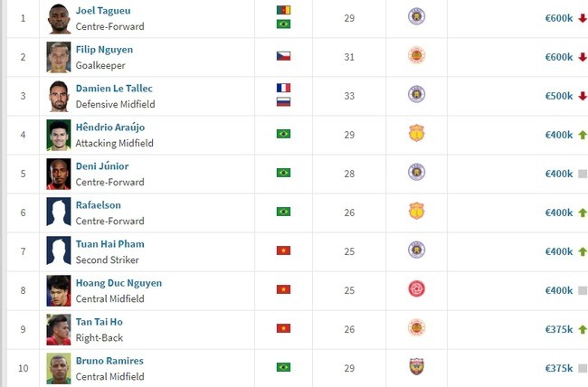
Task: Open Bruno Ramires' player profile link
Action: tap(109, 361)
